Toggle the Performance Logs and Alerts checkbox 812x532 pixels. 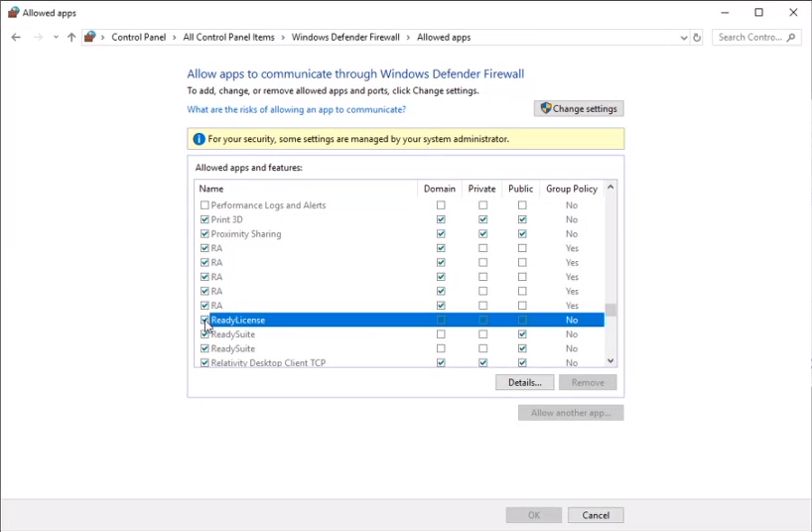click(204, 205)
